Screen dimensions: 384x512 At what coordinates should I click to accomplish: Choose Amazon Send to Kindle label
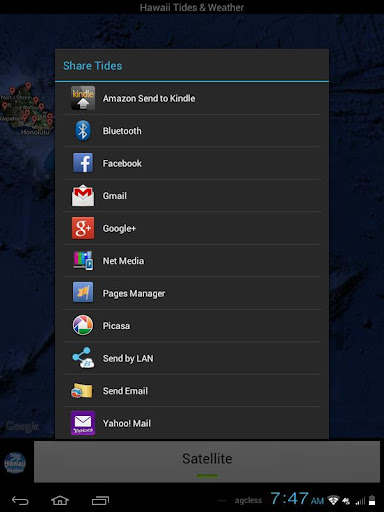coord(149,98)
